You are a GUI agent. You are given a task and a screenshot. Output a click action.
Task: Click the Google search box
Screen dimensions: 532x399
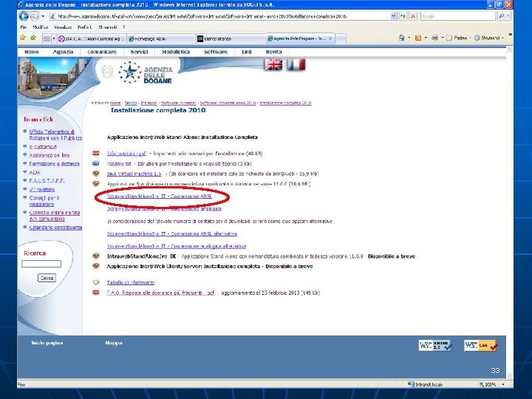click(458, 16)
